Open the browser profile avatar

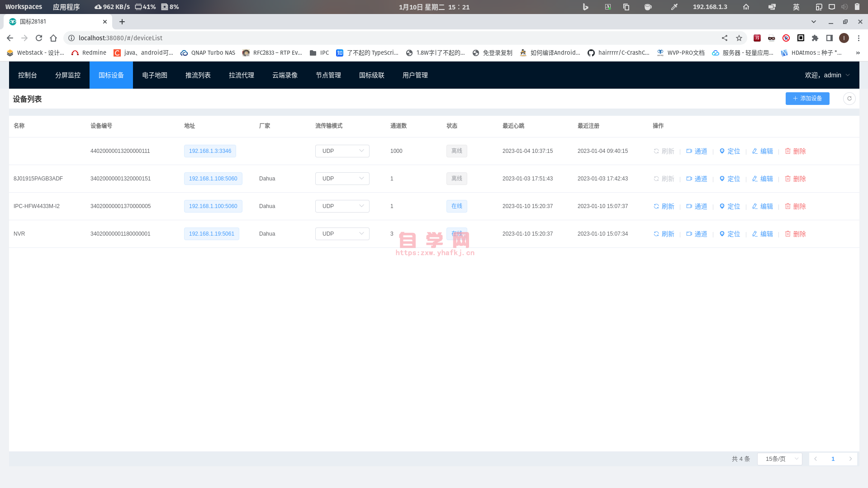[844, 38]
